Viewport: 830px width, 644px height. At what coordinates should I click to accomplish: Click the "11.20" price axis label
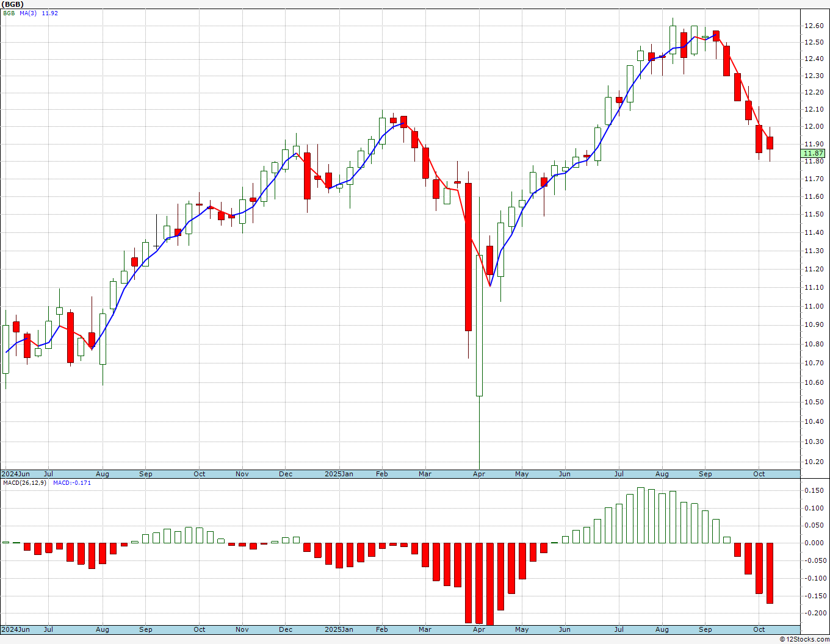(814, 269)
